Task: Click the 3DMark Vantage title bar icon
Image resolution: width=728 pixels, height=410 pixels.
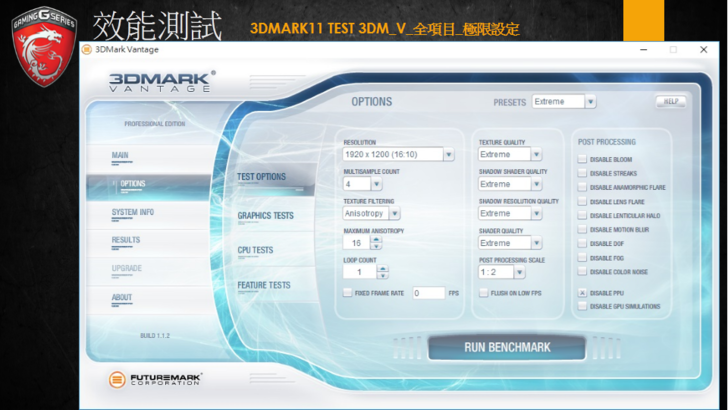Action: click(86, 50)
